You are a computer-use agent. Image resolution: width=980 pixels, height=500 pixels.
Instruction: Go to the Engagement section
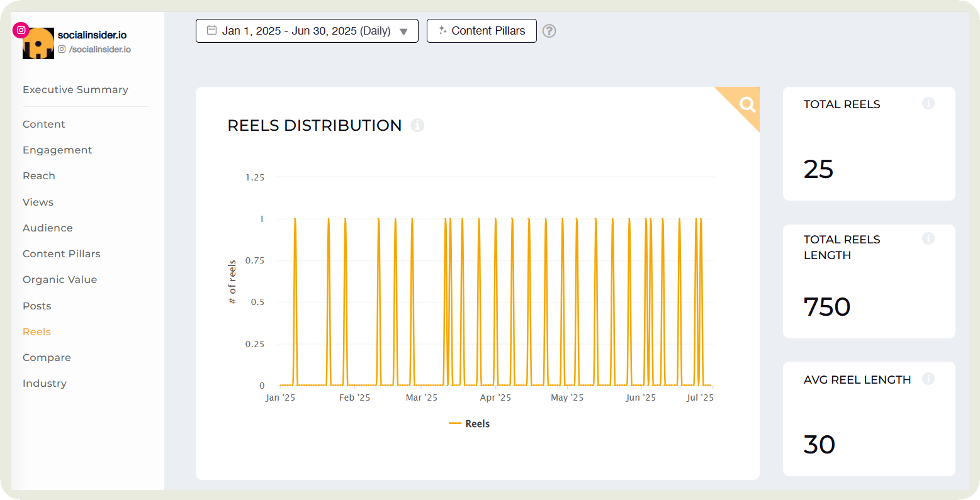pyautogui.click(x=57, y=150)
